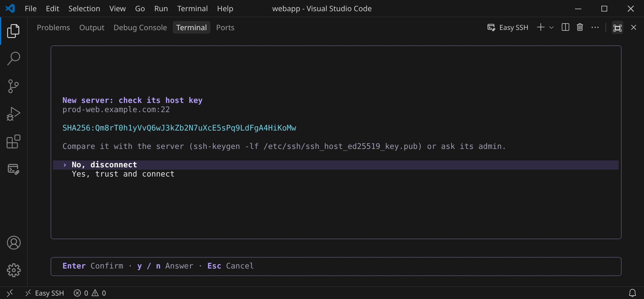Image resolution: width=644 pixels, height=299 pixels.
Task: Switch to the Debug Console tab
Action: pos(140,27)
